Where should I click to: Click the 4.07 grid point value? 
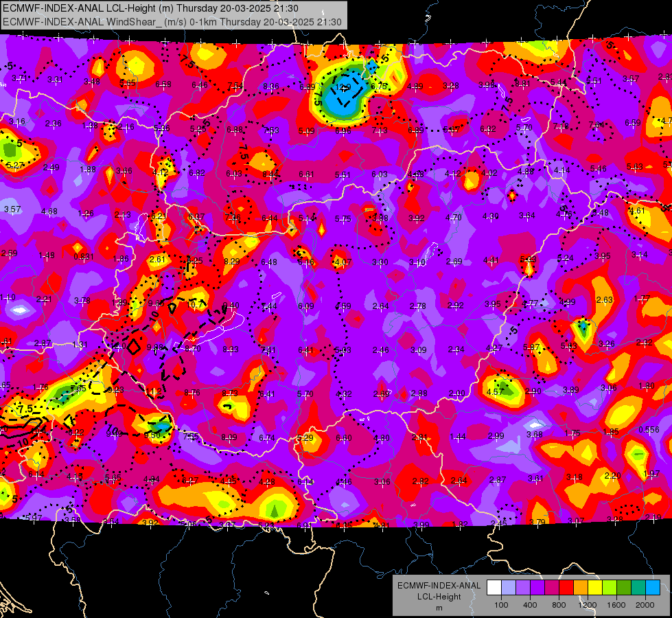[x=343, y=262]
